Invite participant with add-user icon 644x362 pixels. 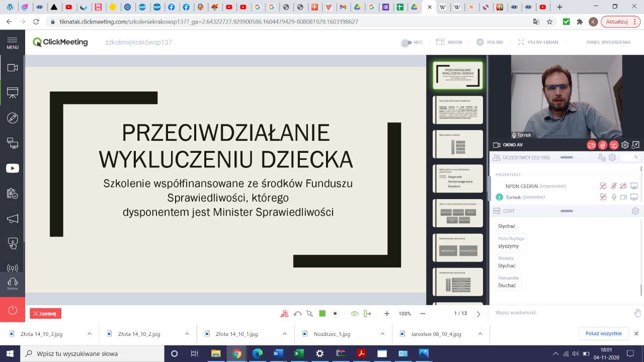[x=601, y=157]
